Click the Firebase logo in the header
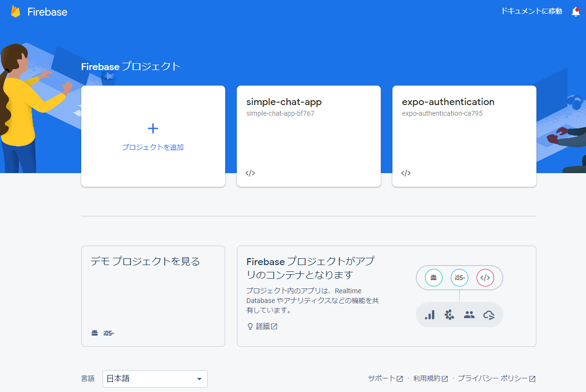The height and width of the screenshot is (392, 586). pyautogui.click(x=38, y=12)
